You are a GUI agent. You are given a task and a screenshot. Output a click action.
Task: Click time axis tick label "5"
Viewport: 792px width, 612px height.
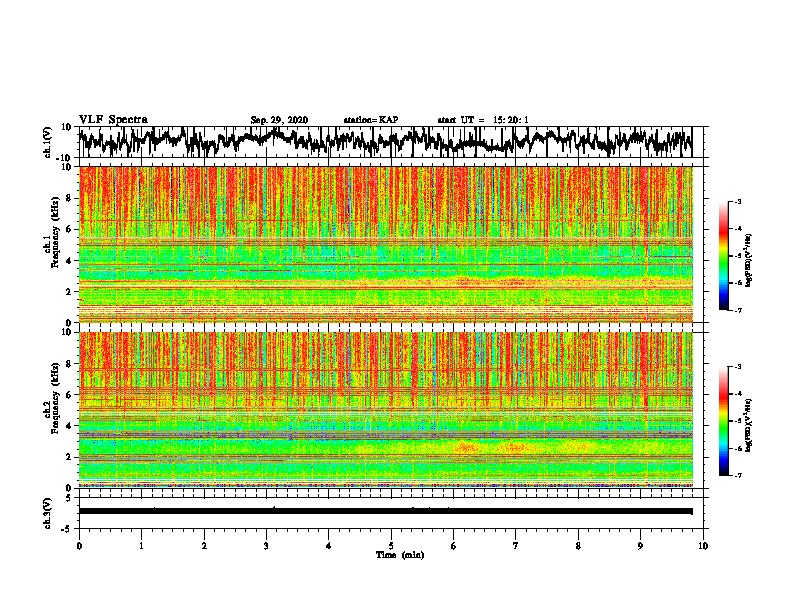[x=391, y=546]
